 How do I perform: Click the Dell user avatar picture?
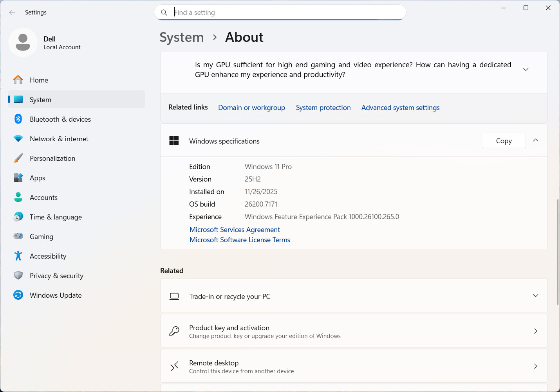(x=23, y=42)
